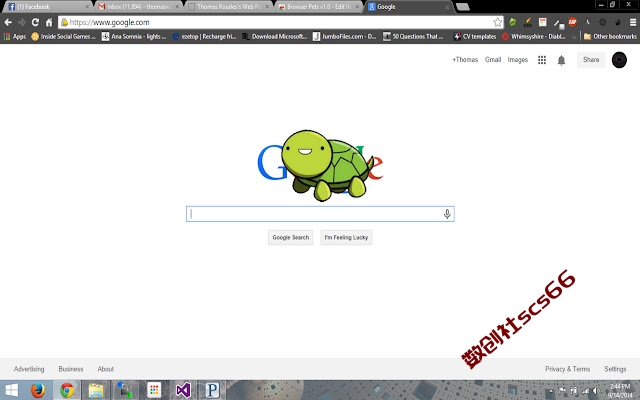Open the Google apps grid
Screen dimensions: 640x400
tap(542, 60)
